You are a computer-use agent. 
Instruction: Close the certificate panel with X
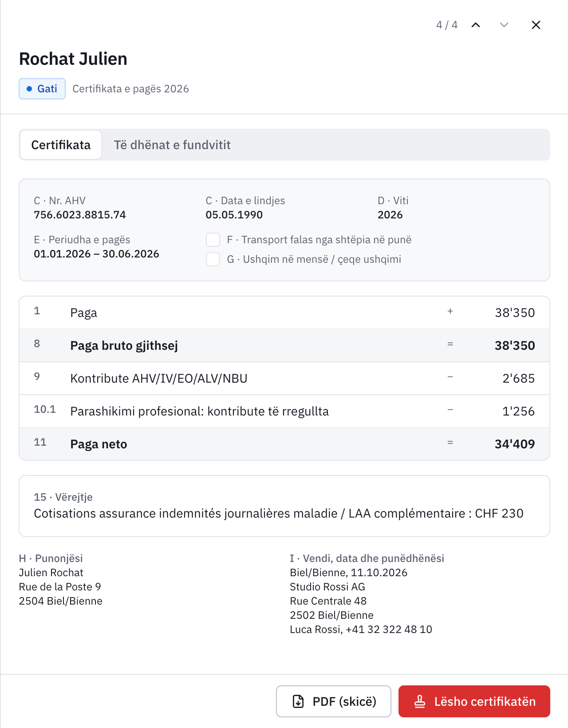[536, 25]
